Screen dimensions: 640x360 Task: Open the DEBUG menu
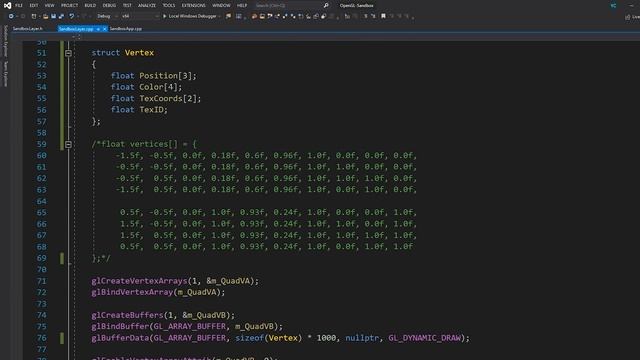click(x=109, y=6)
